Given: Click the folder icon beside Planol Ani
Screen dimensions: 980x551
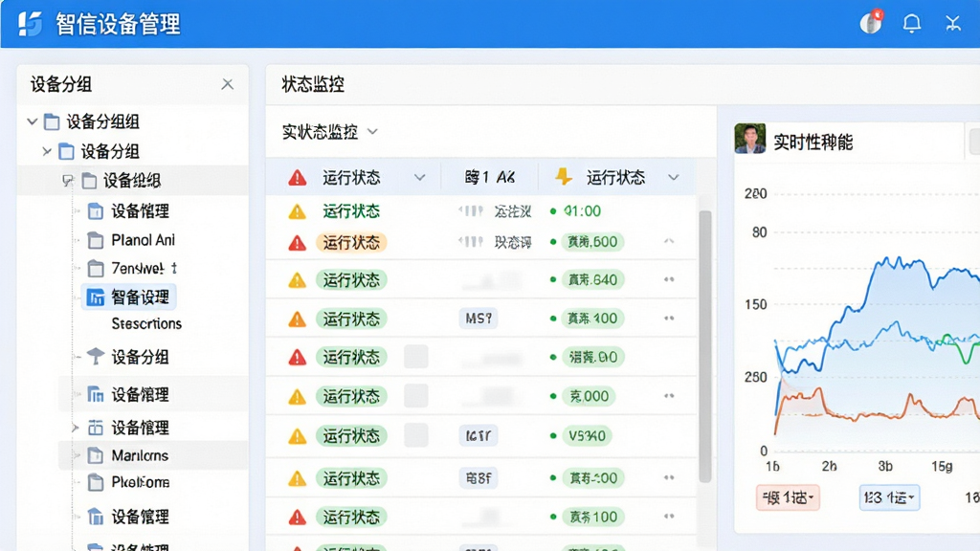Looking at the screenshot, I should (96, 240).
